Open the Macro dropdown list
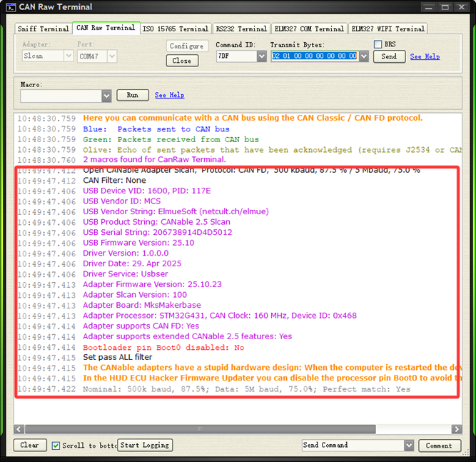 pos(66,96)
